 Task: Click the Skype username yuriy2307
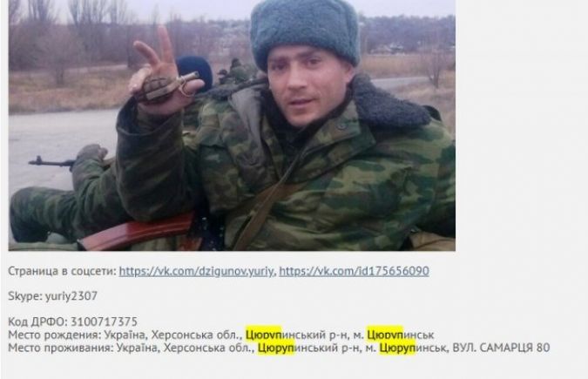pos(71,296)
